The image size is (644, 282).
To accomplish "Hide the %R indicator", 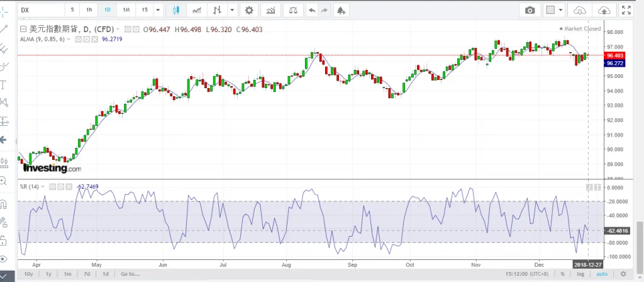I will (x=53, y=186).
